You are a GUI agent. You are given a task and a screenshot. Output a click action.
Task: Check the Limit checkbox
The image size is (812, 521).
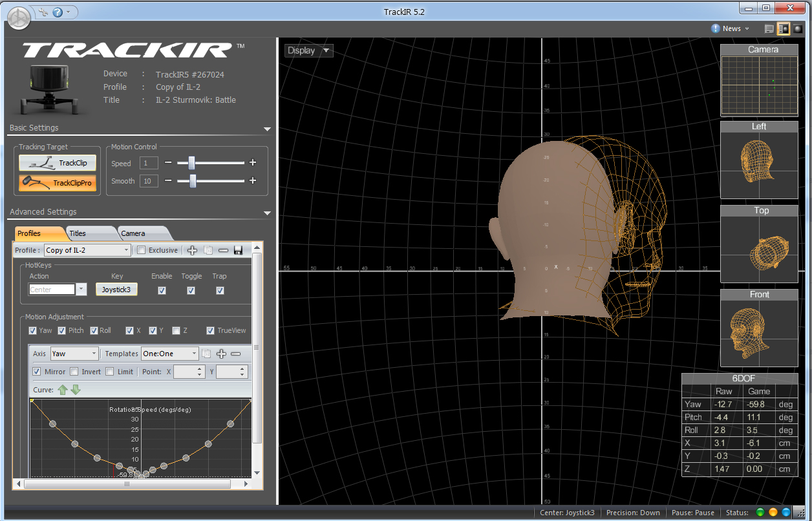click(110, 372)
